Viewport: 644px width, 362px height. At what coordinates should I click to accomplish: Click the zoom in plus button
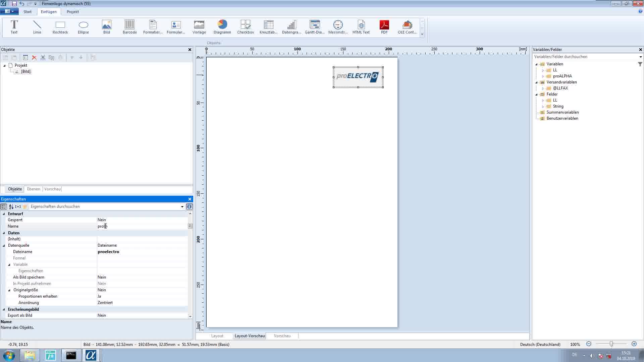[x=634, y=344]
